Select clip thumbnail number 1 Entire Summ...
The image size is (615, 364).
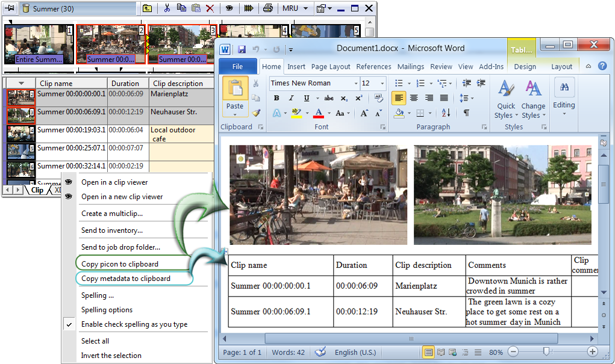click(39, 44)
